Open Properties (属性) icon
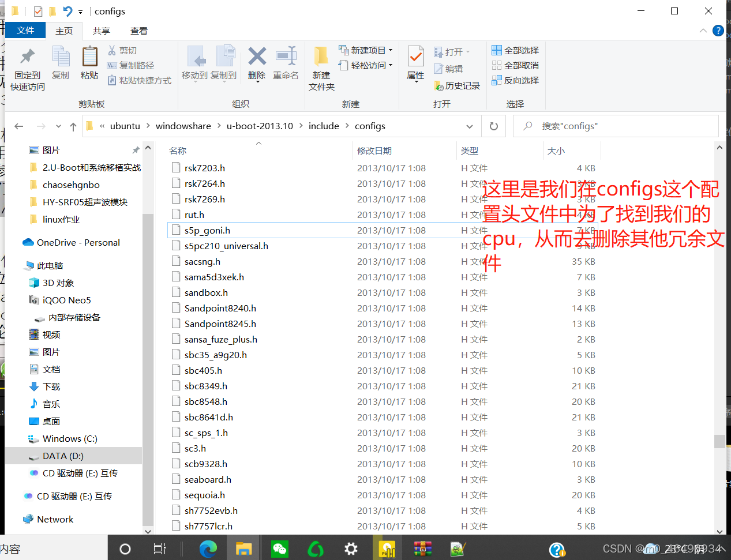The width and height of the screenshot is (731, 560). click(415, 57)
